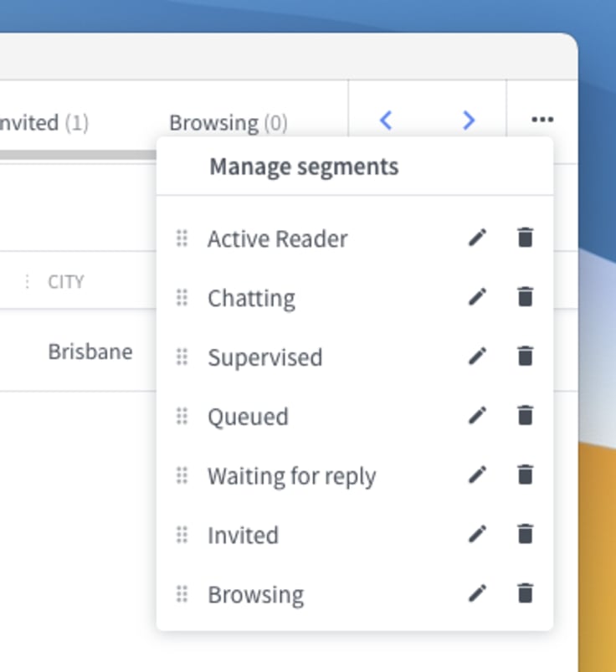The image size is (616, 672).
Task: Delete the Active Reader segment
Action: [x=525, y=238]
